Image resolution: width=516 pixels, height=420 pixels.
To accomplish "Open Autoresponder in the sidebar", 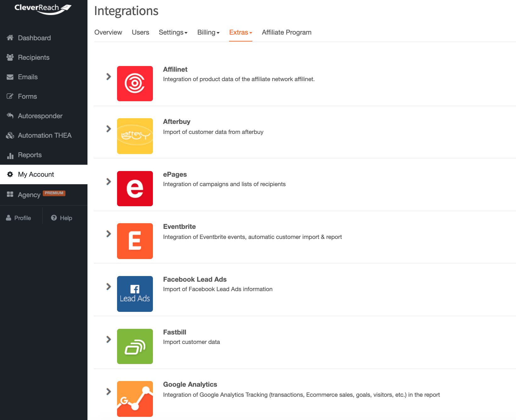I will click(x=44, y=116).
